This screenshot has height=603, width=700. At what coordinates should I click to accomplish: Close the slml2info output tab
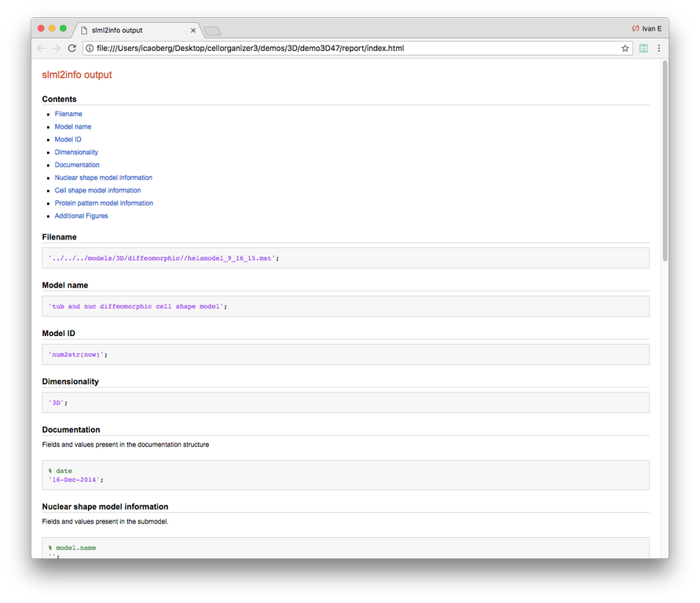193,31
